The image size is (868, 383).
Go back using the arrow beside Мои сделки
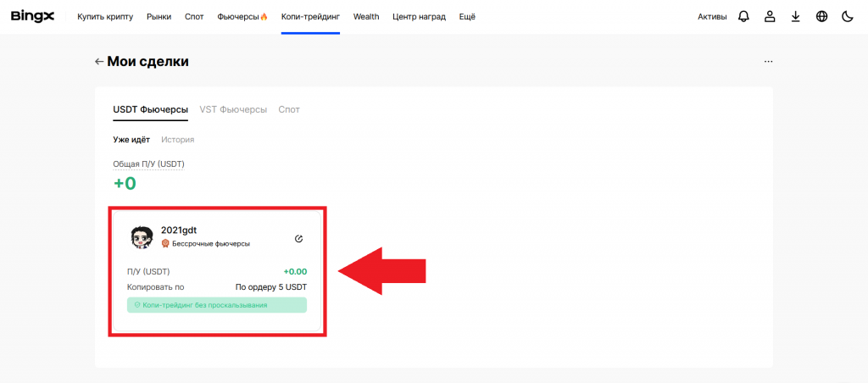tap(99, 62)
